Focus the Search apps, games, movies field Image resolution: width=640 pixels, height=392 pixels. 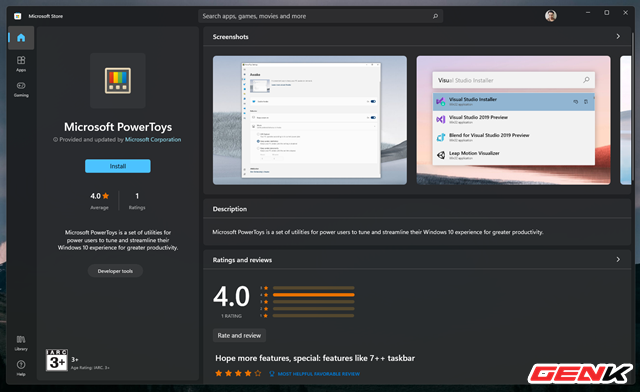tap(320, 16)
